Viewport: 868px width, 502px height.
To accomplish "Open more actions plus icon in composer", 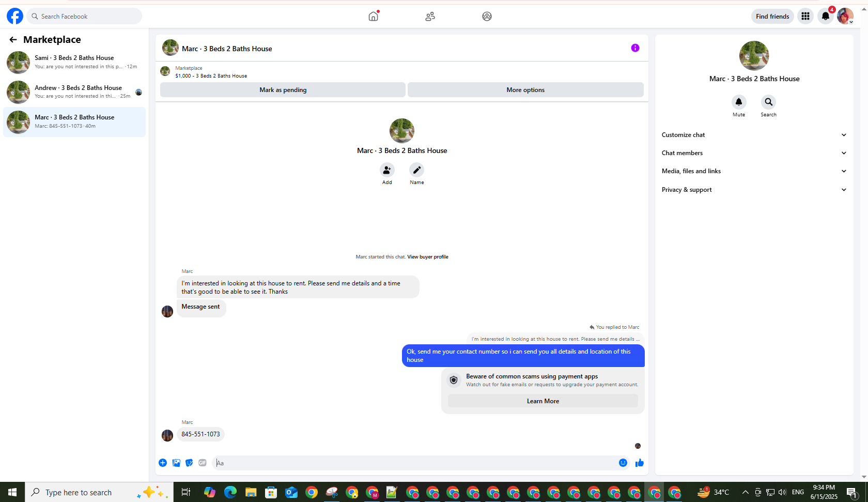I will click(x=163, y=463).
